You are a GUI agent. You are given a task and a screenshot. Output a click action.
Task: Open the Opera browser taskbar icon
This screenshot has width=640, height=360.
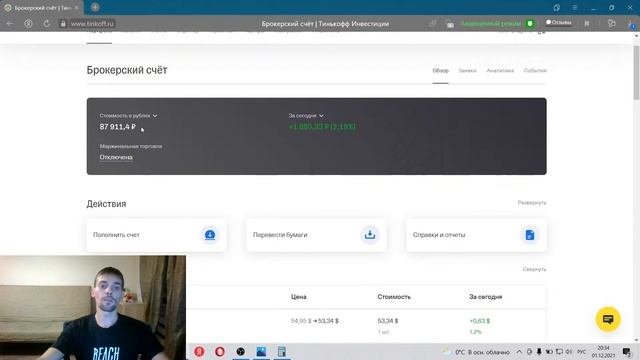coord(220,351)
